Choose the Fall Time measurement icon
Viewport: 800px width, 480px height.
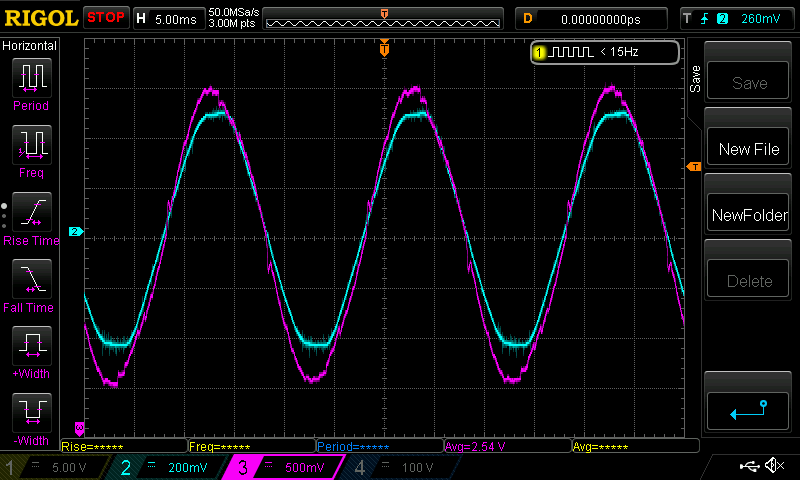point(31,279)
